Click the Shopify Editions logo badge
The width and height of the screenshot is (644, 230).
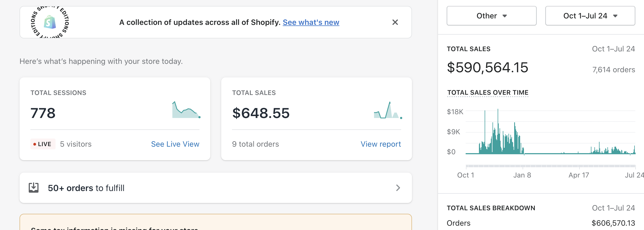click(x=50, y=22)
